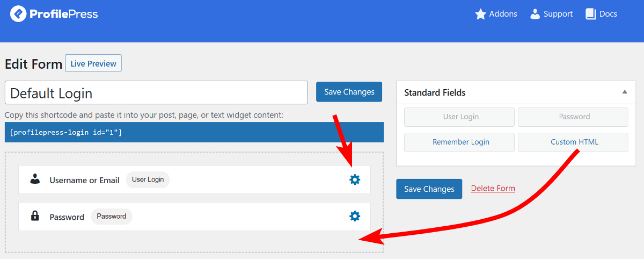
Task: Select the profilepress-login shortcode text box
Action: pyautogui.click(x=194, y=132)
